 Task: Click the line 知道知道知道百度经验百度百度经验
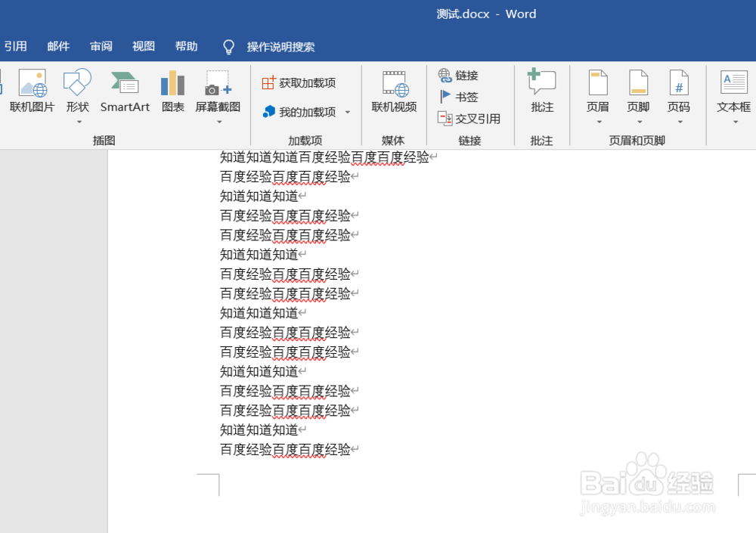(x=324, y=157)
